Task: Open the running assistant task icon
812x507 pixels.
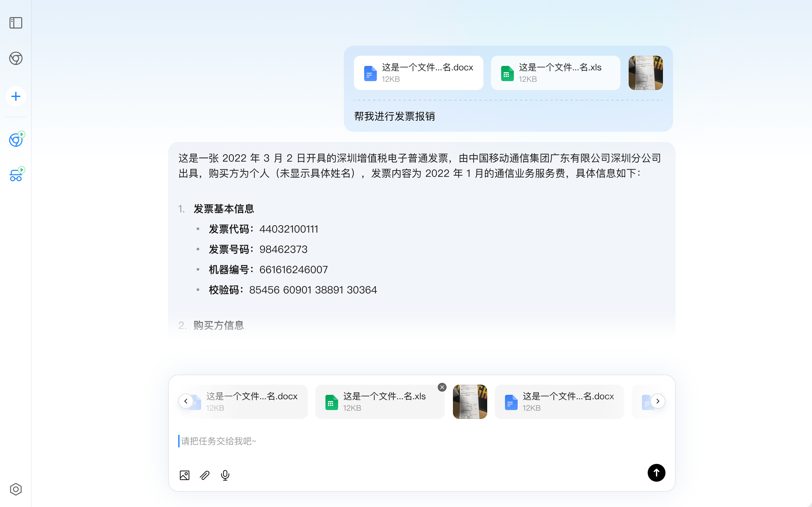Action: 16,139
